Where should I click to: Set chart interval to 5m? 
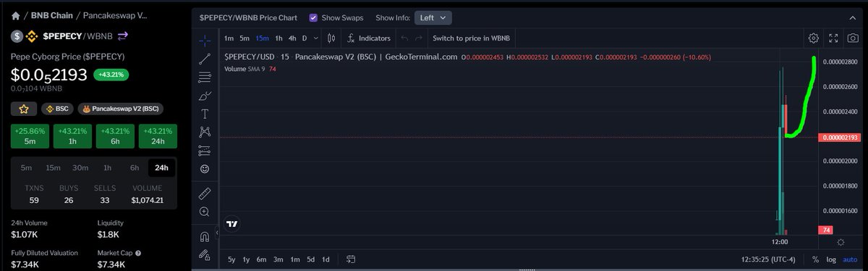(244, 38)
